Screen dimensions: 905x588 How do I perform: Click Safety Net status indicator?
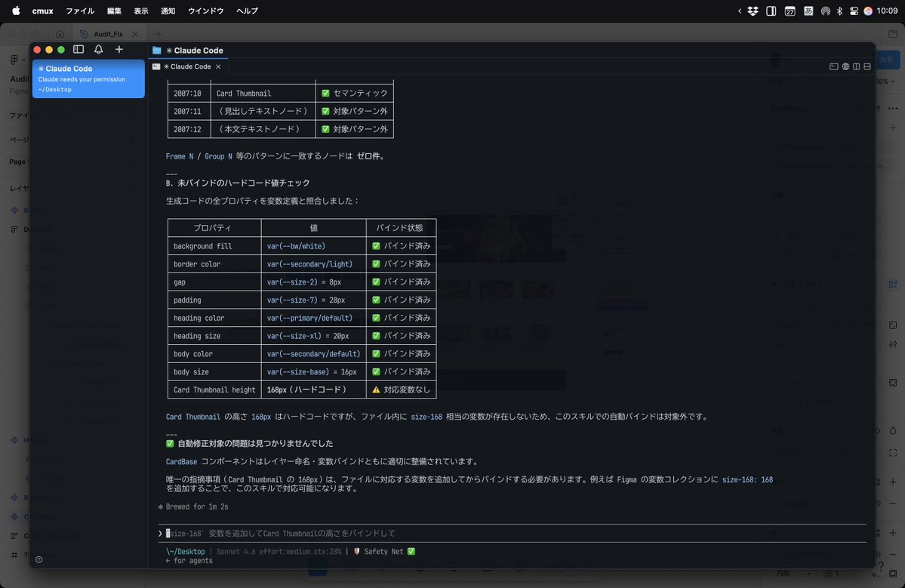point(384,551)
